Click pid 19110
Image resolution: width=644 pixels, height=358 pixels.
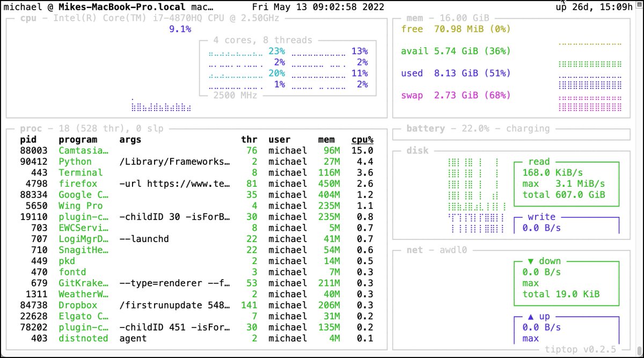pos(34,217)
